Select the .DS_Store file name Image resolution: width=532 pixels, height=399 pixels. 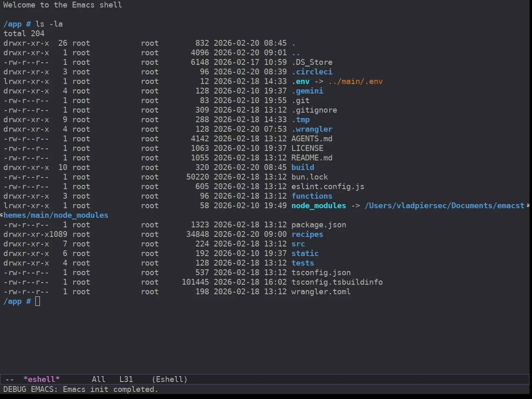(x=312, y=62)
